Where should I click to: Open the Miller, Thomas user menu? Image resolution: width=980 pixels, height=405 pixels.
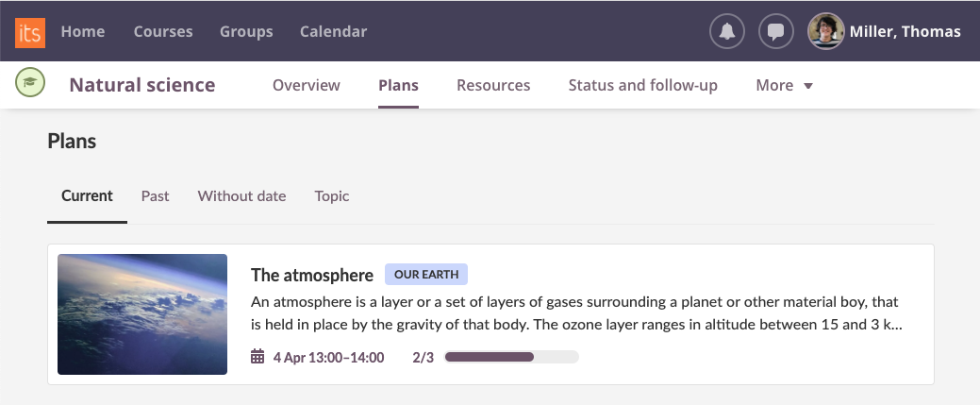point(905,31)
